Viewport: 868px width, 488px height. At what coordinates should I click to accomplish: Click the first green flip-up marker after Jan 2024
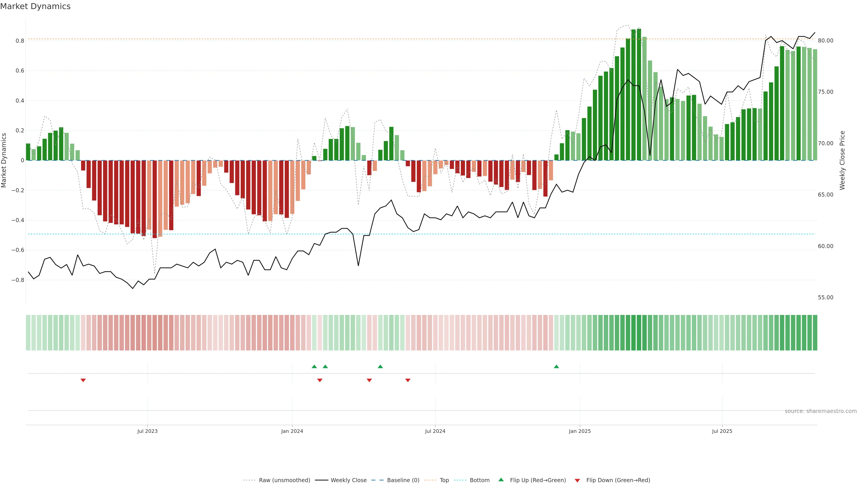pyautogui.click(x=314, y=366)
